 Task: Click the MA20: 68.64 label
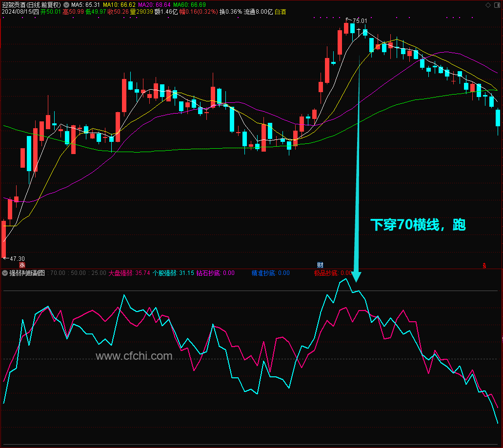pos(154,5)
